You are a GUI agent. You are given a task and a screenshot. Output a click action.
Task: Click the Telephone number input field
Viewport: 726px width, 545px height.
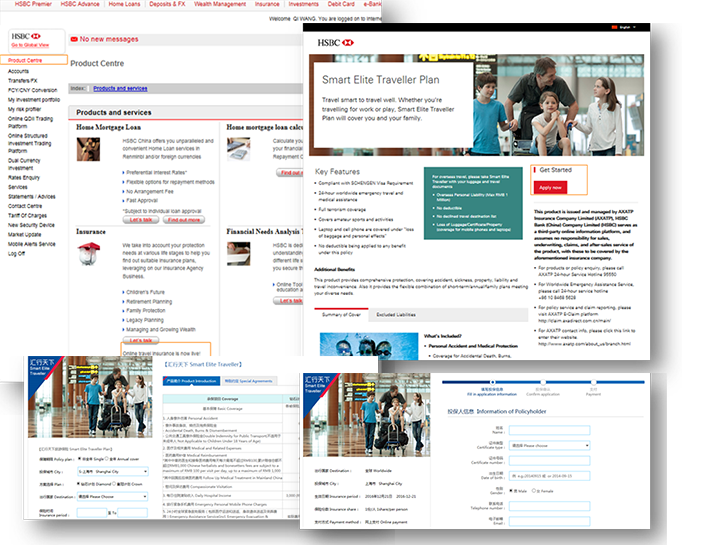tap(550, 506)
